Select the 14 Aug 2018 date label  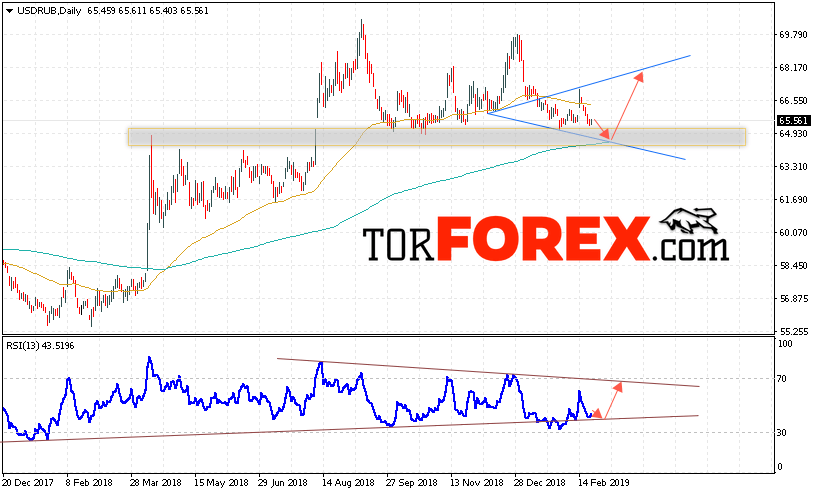[x=348, y=483]
